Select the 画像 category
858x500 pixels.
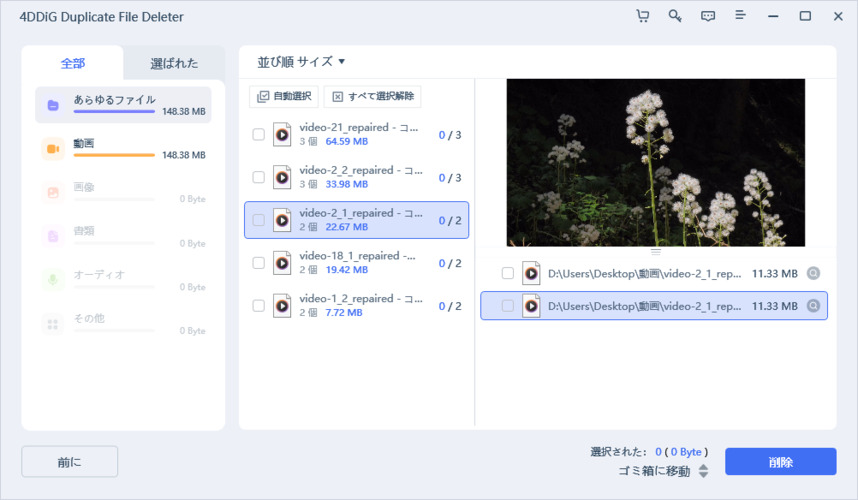click(123, 193)
